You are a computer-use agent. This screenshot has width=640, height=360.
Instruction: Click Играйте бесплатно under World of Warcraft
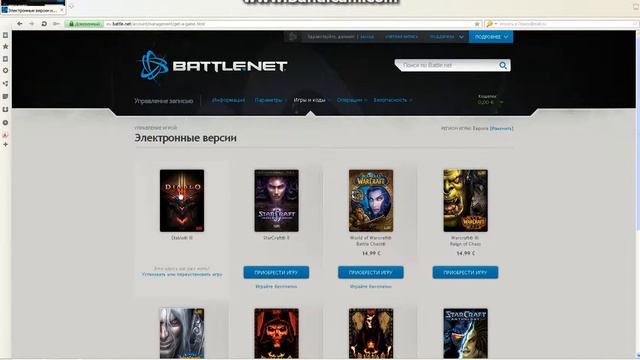click(x=371, y=287)
